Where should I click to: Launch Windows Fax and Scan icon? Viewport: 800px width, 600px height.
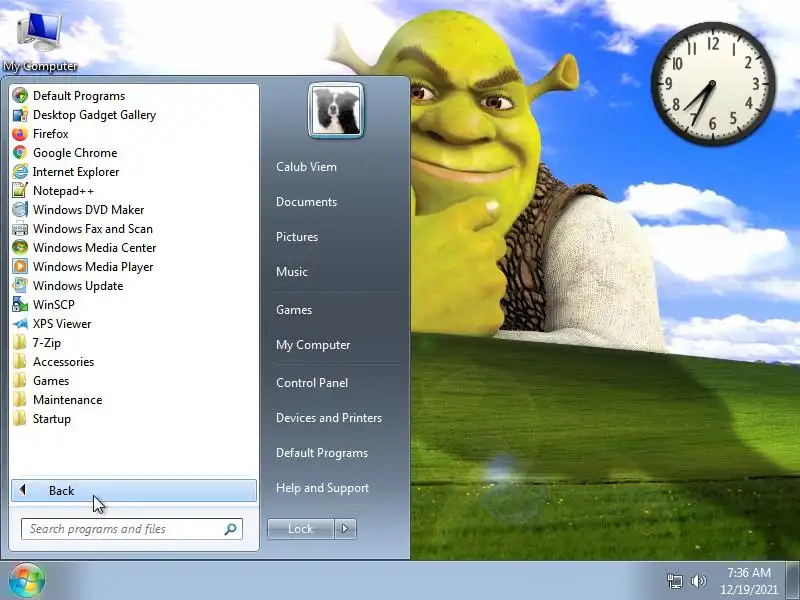coord(20,229)
